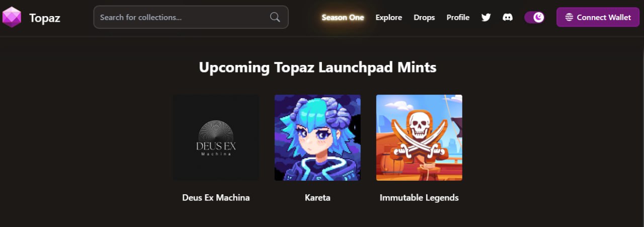Navigate to Profile
The height and width of the screenshot is (227, 644).
pyautogui.click(x=458, y=17)
